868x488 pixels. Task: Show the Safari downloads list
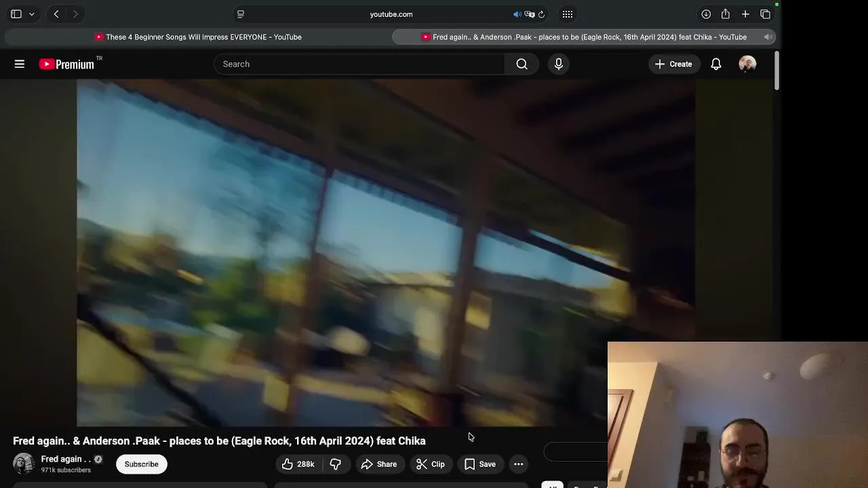706,14
